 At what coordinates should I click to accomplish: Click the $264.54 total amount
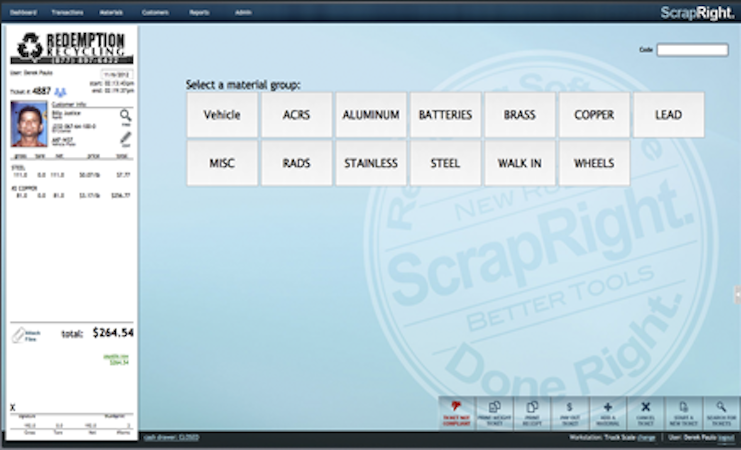113,333
